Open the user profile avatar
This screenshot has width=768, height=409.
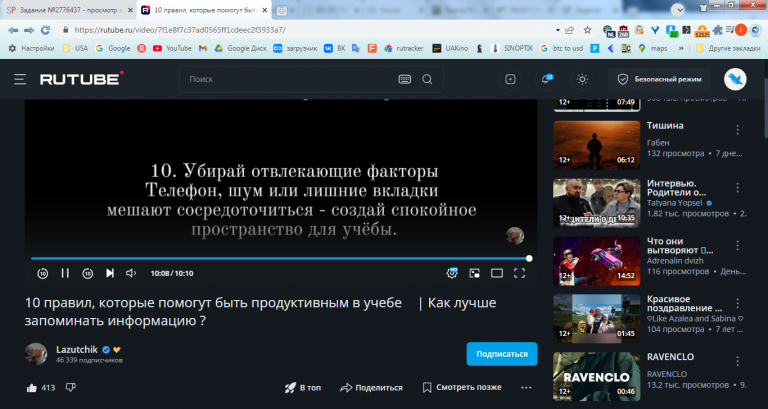tap(735, 79)
